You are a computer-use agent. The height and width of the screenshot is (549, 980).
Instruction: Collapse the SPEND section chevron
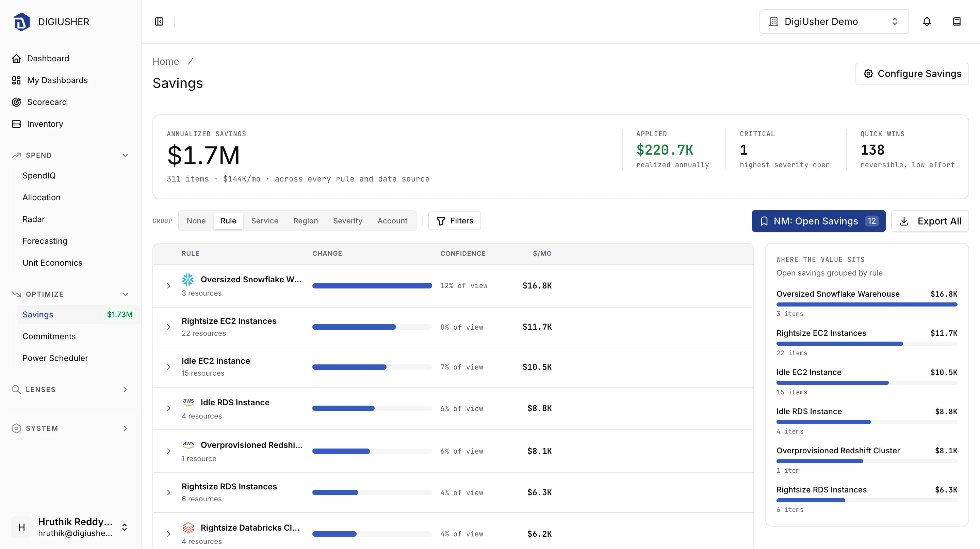(x=125, y=155)
